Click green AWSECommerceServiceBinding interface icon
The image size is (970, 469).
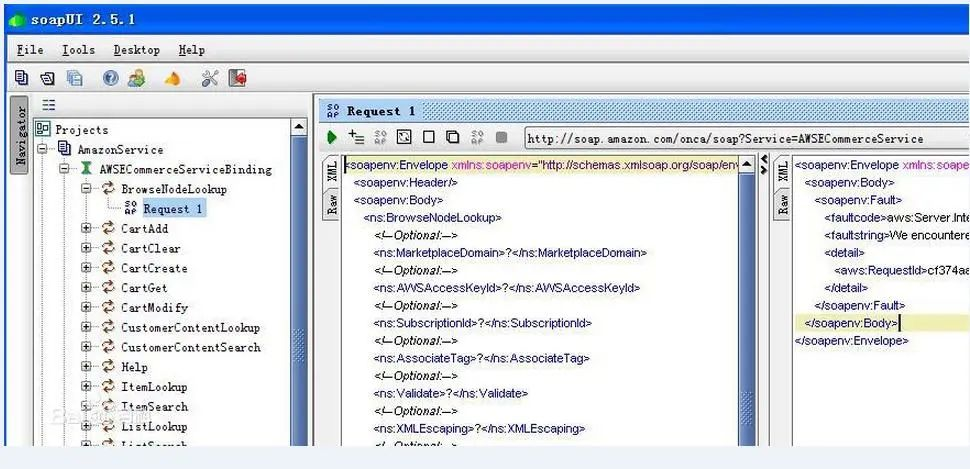(x=87, y=169)
